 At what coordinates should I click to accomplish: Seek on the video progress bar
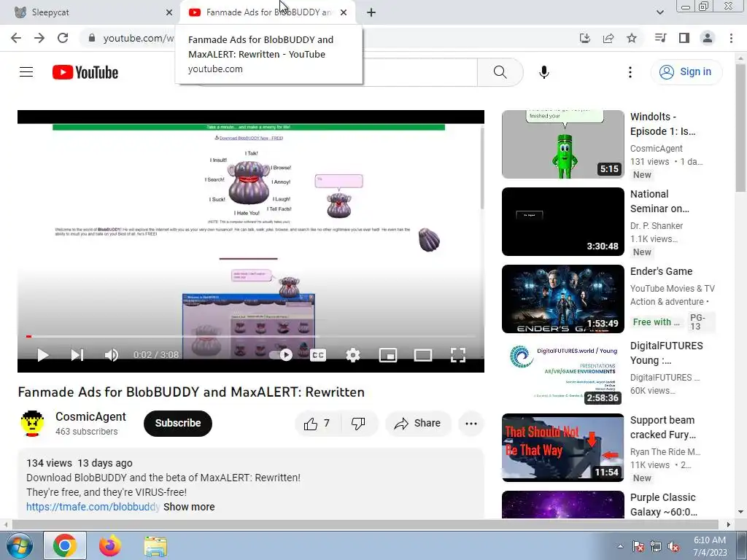click(251, 337)
